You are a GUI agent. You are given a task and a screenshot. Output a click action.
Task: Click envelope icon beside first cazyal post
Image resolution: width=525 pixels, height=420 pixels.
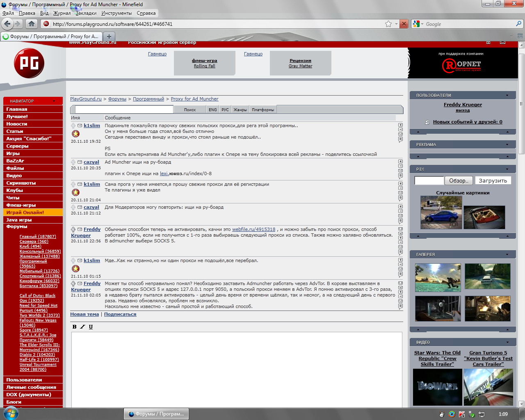80,162
